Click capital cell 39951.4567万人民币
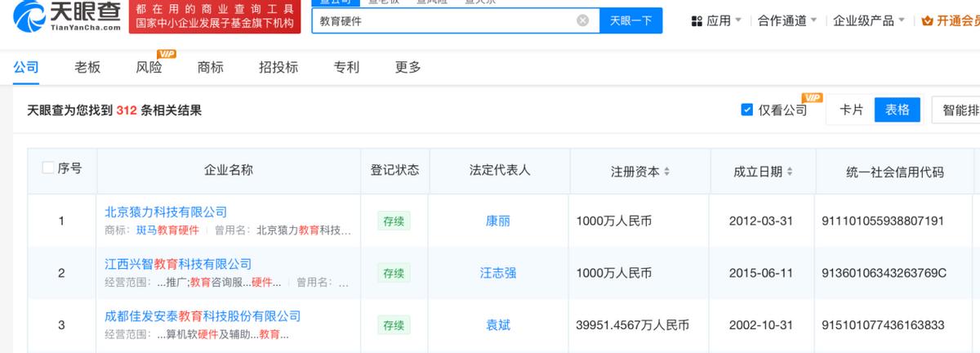Screen dimensions: 980x353 pos(632,324)
